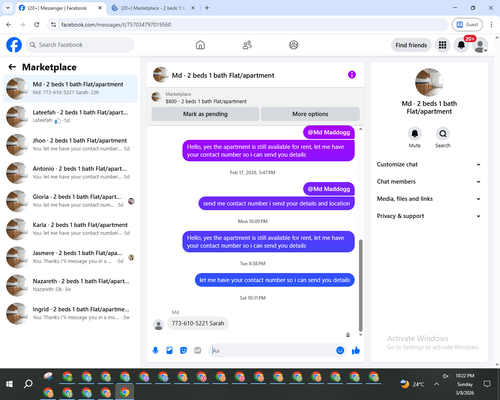The image size is (500, 400).
Task: Click Md's sender avatar beside the message
Action: (159, 325)
